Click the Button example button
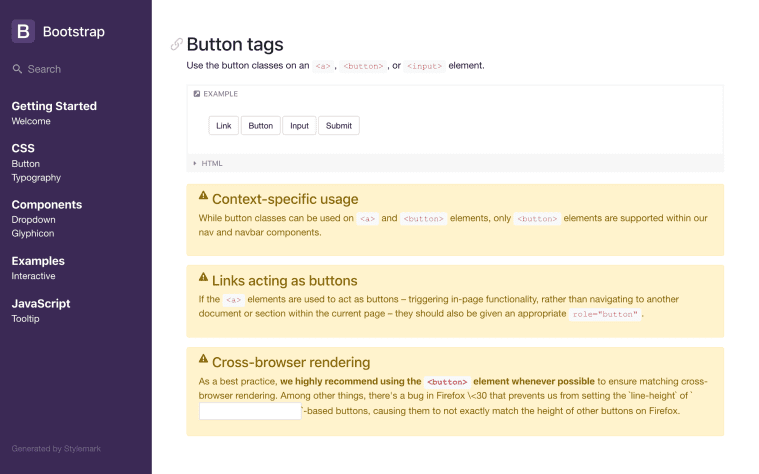The height and width of the screenshot is (474, 759). [260, 126]
